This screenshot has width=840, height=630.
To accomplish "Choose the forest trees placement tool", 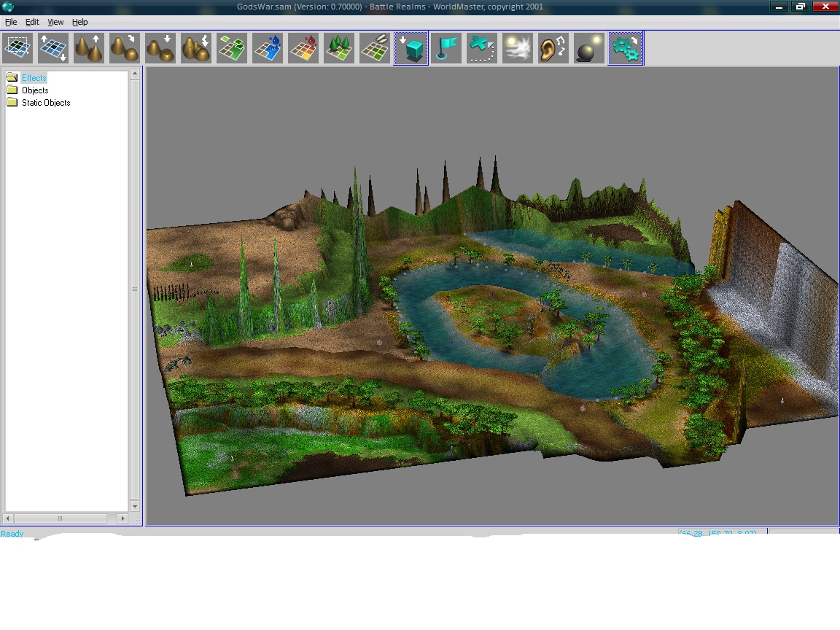I will point(339,48).
